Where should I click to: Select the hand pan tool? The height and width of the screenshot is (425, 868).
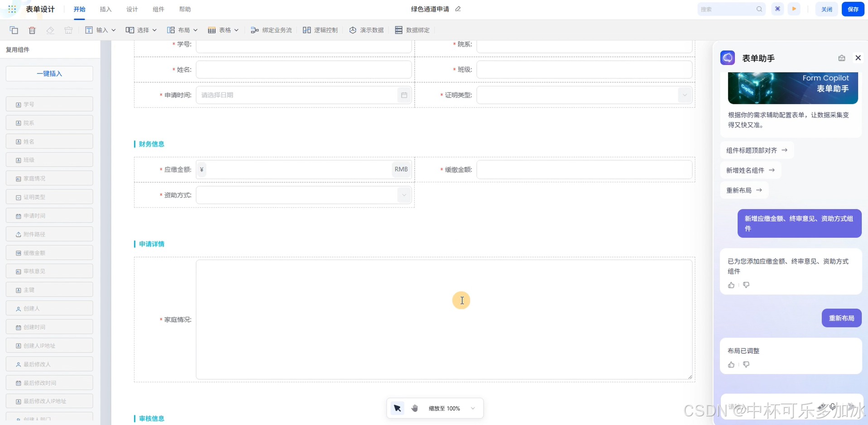click(x=415, y=408)
